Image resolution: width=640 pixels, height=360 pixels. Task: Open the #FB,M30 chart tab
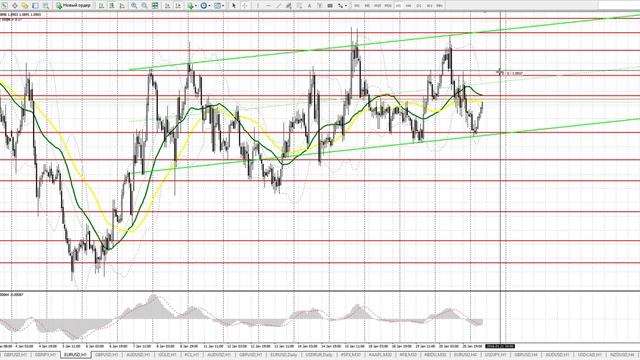[x=408, y=355]
